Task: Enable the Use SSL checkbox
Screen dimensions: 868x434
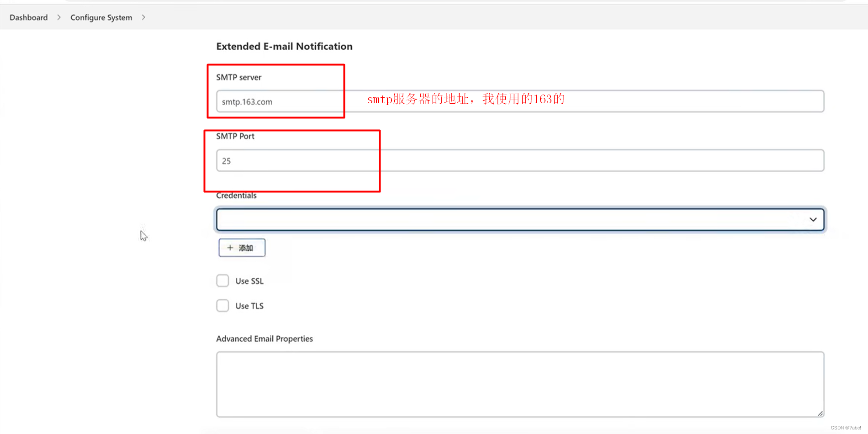Action: click(222, 281)
